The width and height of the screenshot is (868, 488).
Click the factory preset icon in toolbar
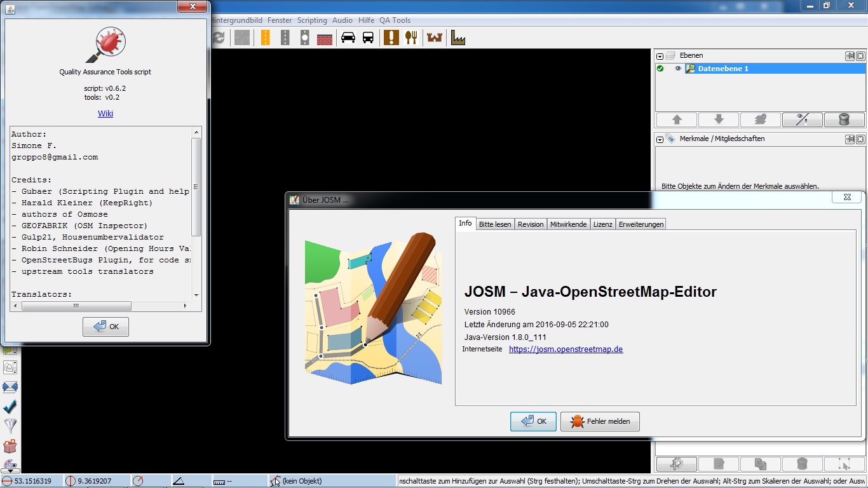click(458, 38)
